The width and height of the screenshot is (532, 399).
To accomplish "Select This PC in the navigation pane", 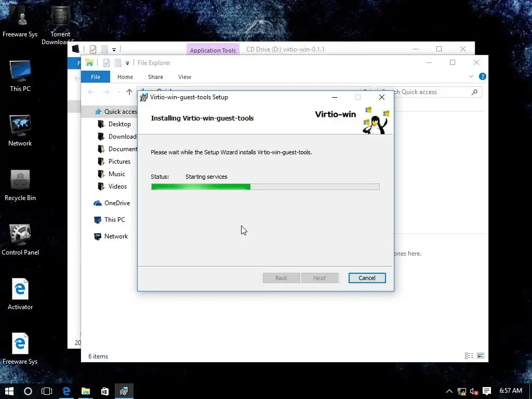I will coord(110,220).
